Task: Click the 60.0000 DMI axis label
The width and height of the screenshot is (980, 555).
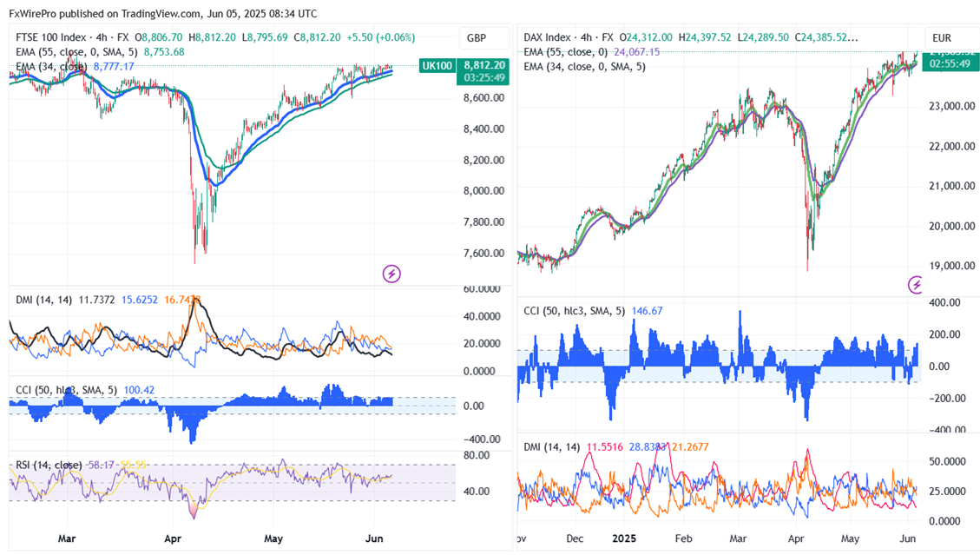Action: pyautogui.click(x=482, y=289)
